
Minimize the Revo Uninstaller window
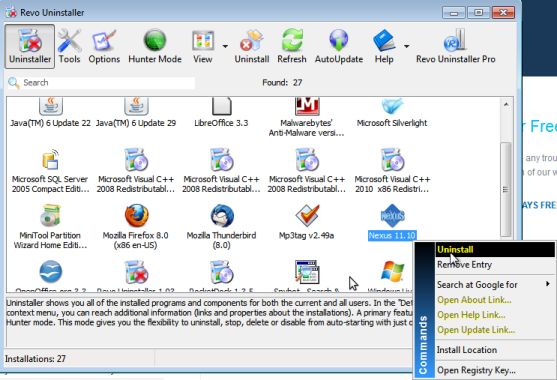point(454,13)
